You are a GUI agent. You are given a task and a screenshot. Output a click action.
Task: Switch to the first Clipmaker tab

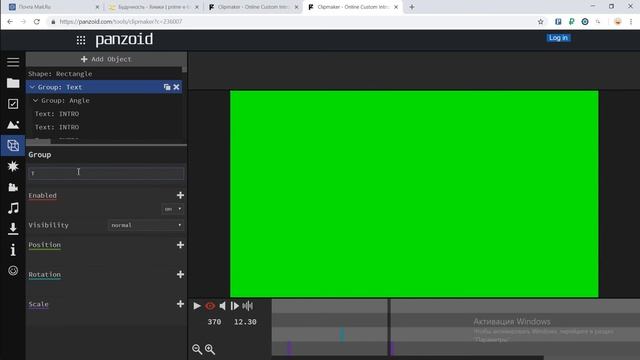click(x=253, y=7)
